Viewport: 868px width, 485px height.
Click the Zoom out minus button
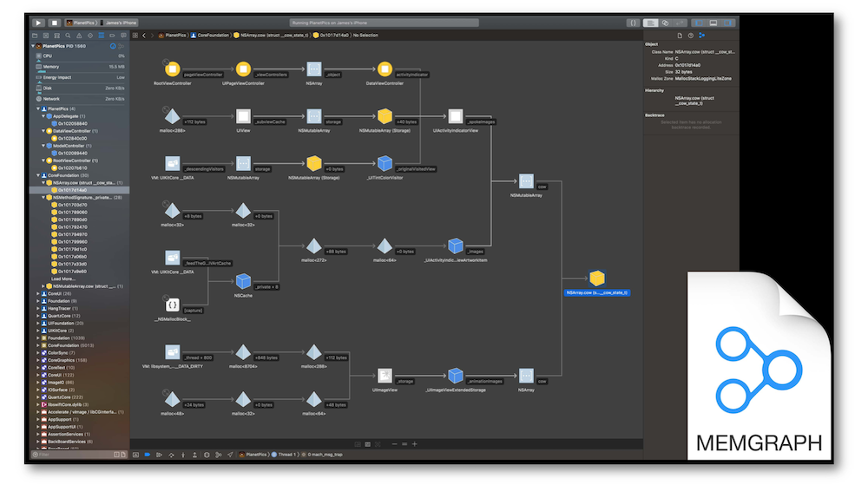point(394,444)
